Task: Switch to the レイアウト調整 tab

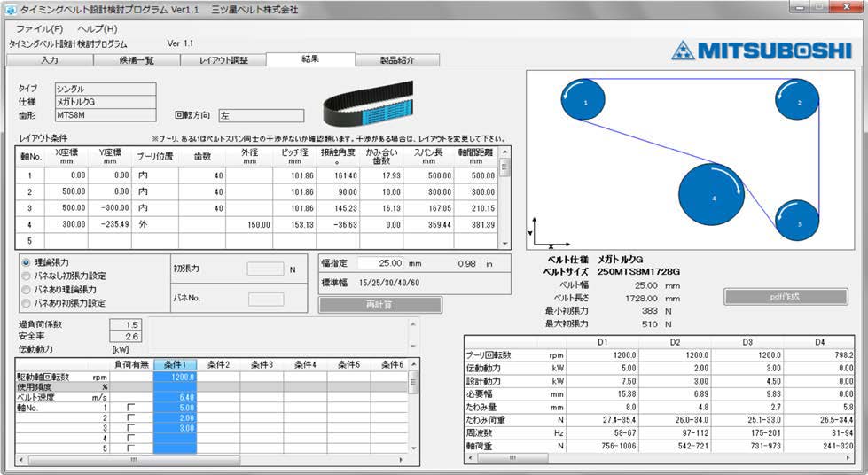Action: tap(223, 59)
